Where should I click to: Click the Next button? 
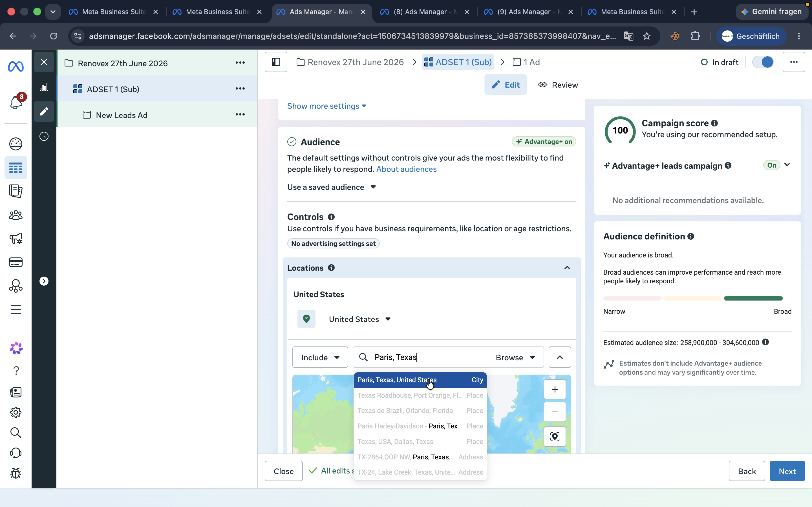coord(787,471)
